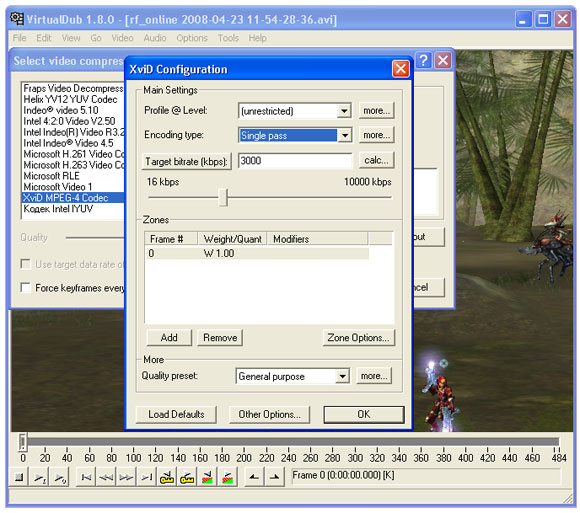Screen dimensions: 580x513
Task: Open the File menu
Action: click(x=19, y=38)
